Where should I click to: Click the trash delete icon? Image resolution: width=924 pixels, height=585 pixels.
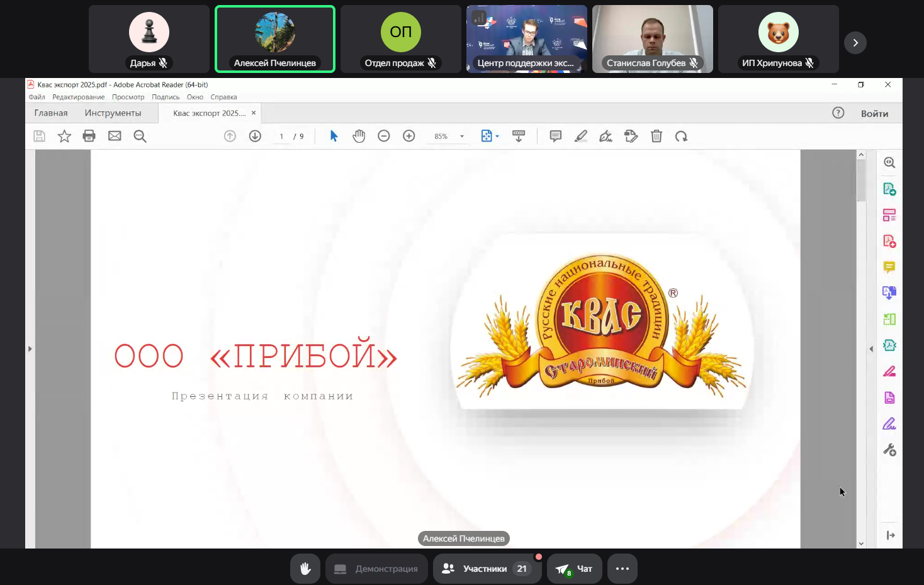point(656,136)
